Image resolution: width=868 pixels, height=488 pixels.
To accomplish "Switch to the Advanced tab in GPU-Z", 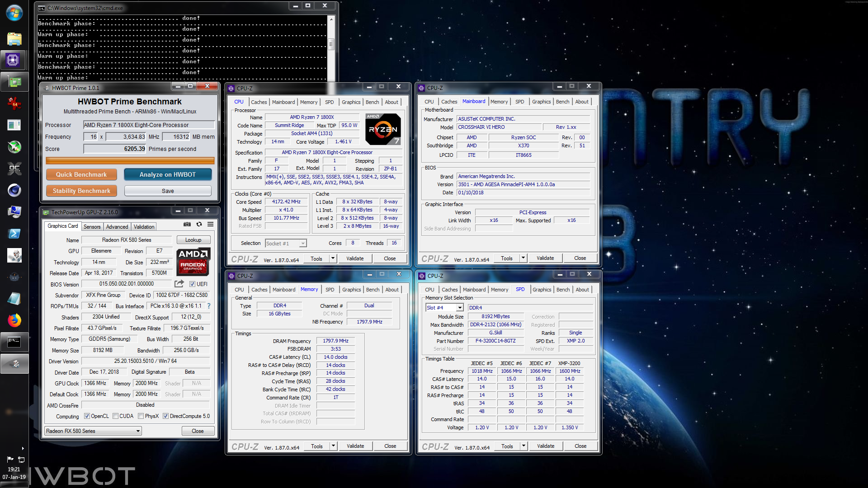I will tap(117, 227).
